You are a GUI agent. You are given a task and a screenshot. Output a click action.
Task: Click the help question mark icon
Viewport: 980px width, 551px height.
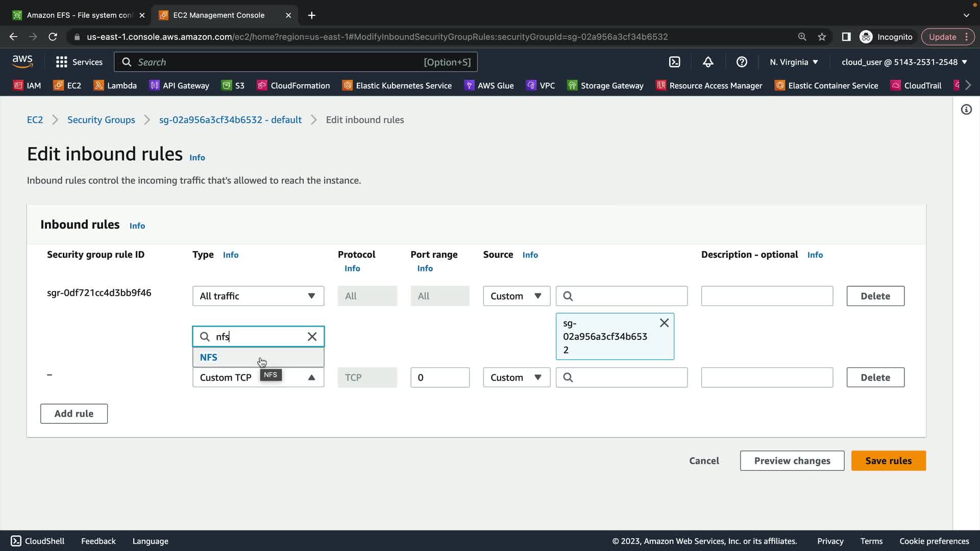tap(742, 62)
